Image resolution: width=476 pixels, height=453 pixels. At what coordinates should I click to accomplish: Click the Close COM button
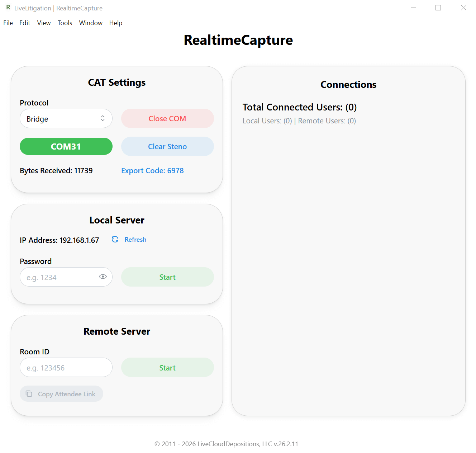(x=167, y=118)
